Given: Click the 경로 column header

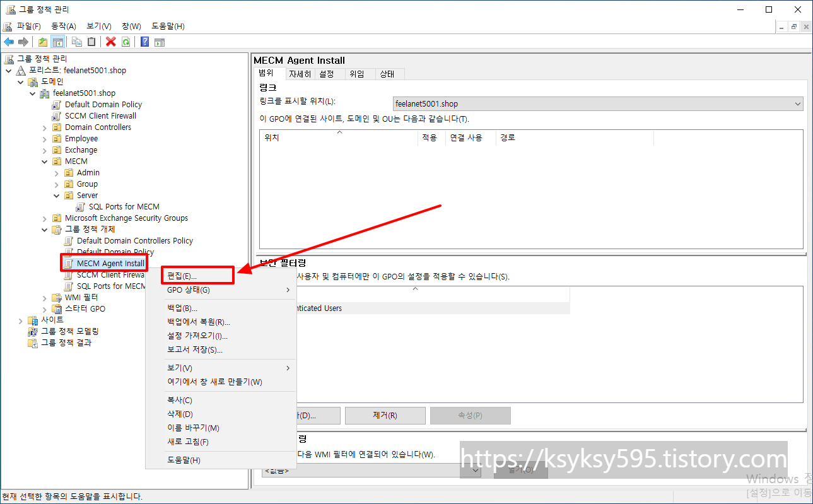Looking at the screenshot, I should (575, 138).
